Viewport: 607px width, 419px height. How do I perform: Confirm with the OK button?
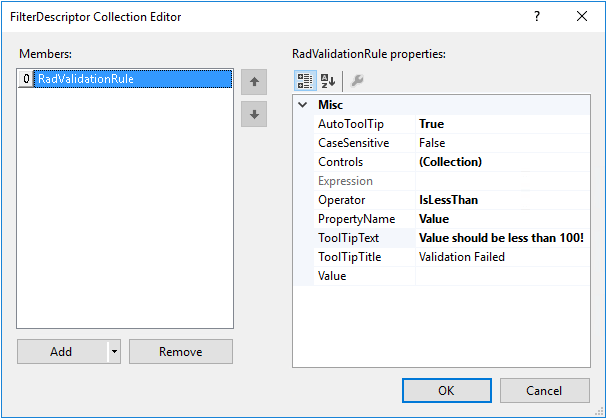pos(447,390)
